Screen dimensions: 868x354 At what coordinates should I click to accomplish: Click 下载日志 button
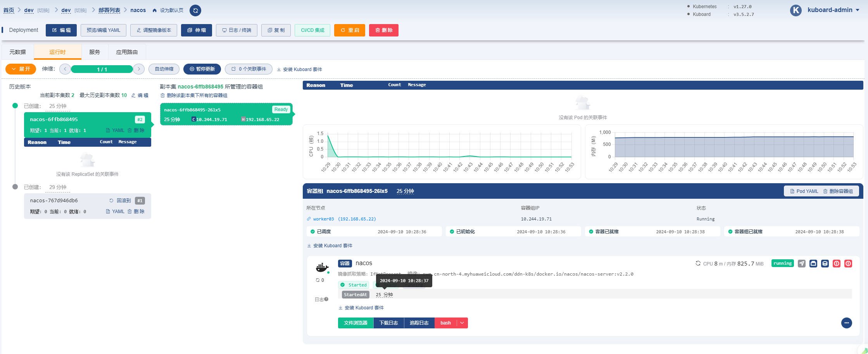point(389,323)
